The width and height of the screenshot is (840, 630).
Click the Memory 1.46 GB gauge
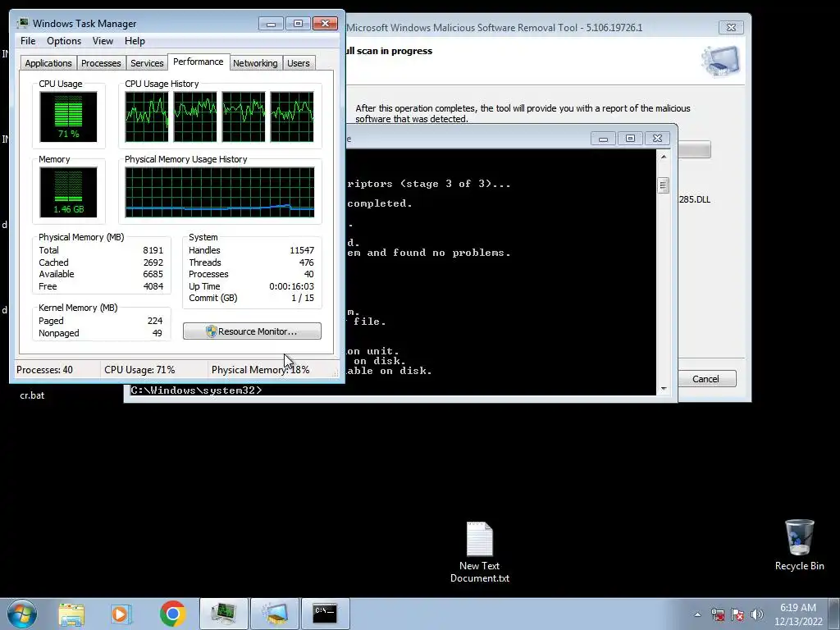tap(68, 192)
